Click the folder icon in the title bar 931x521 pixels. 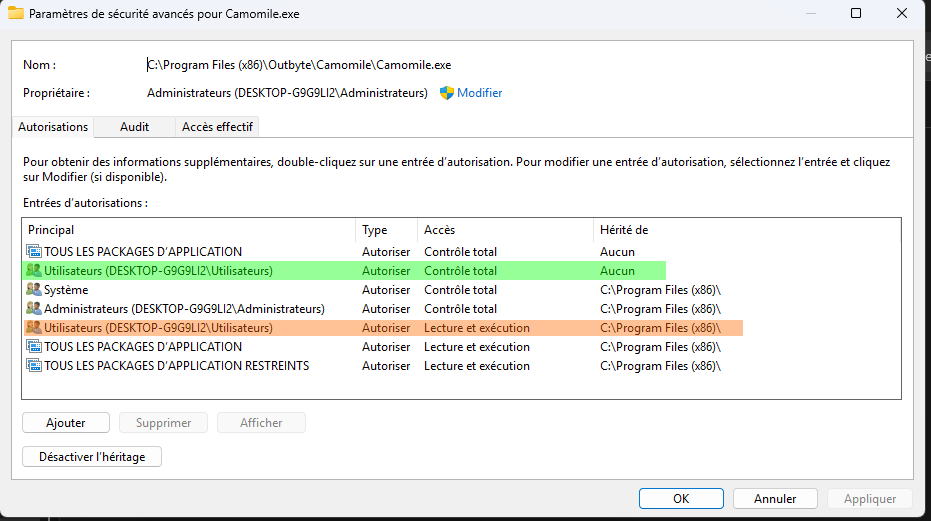click(16, 14)
